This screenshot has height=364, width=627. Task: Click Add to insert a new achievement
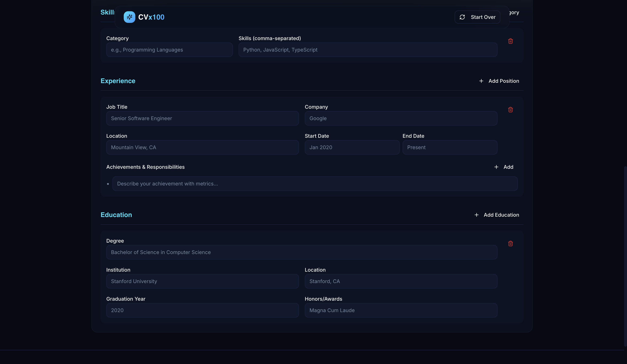(508, 167)
